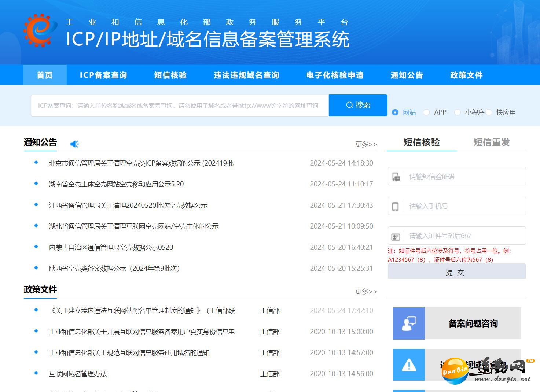Open 江西省通信管理局关于清理20240520批次空壳数据公示
This screenshot has height=392, width=540.
click(128, 205)
